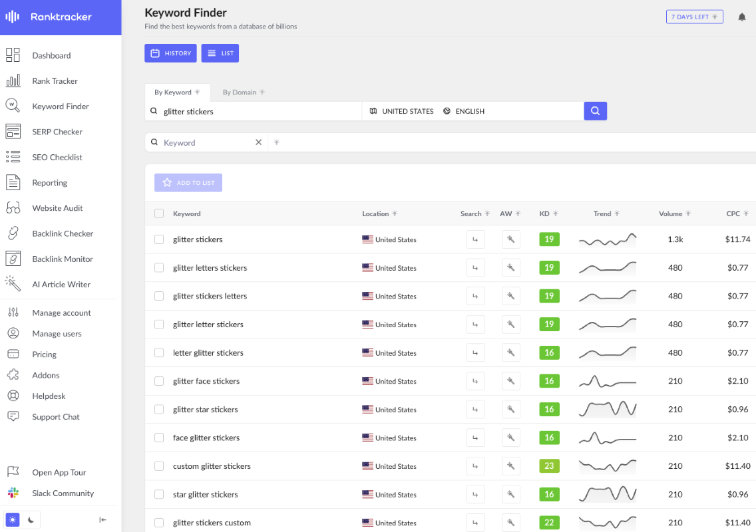Click the 7 DAYS LEFT badge

(x=694, y=17)
